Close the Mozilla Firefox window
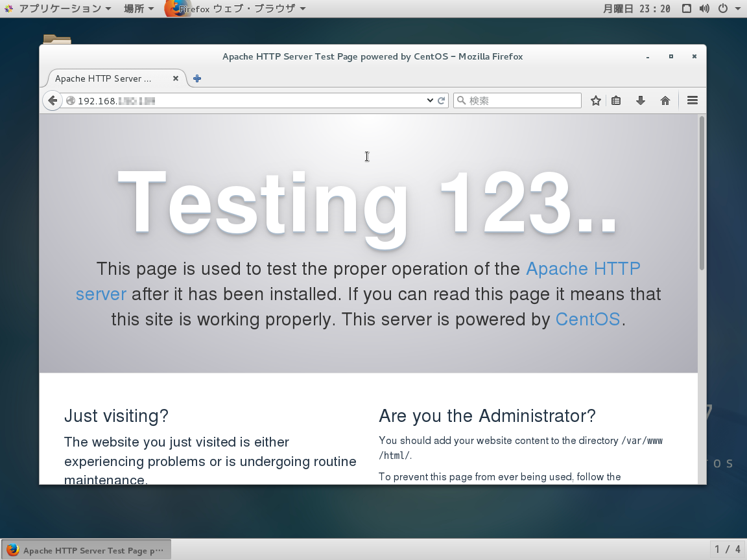 point(694,56)
